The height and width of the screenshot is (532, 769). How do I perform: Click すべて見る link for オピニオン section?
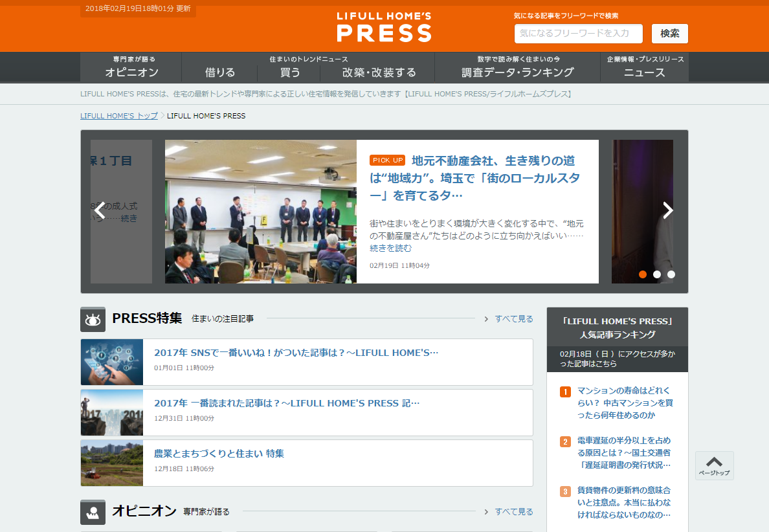pyautogui.click(x=513, y=511)
